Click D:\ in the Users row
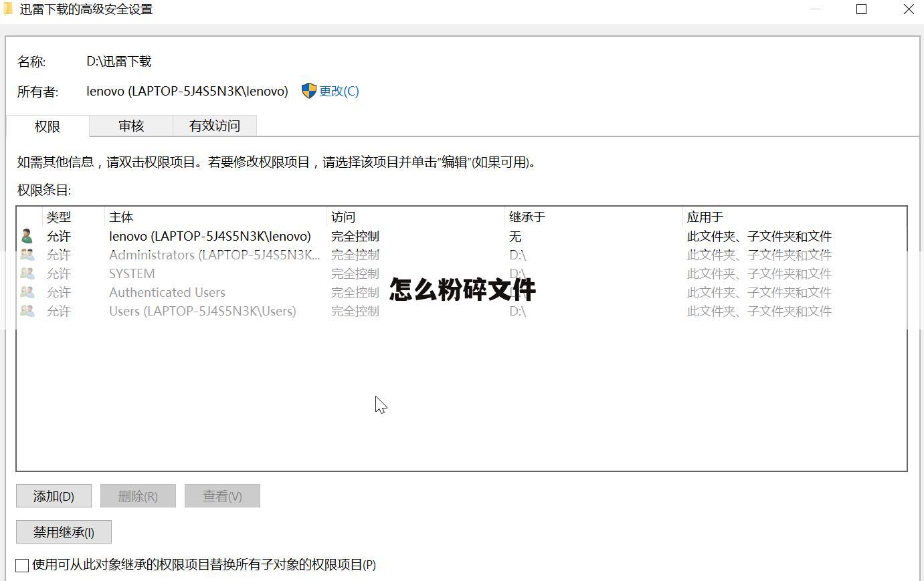 pos(518,311)
